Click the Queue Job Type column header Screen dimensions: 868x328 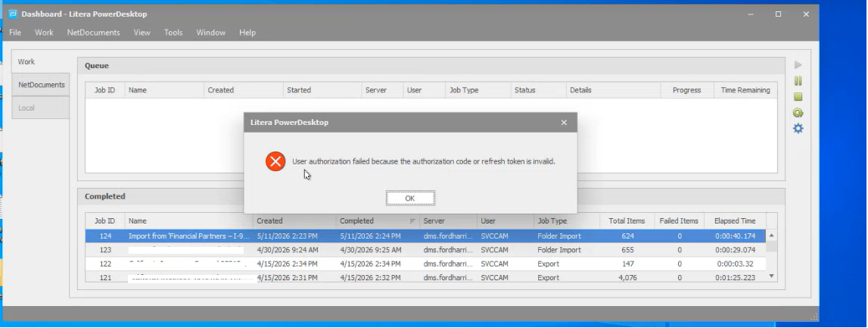478,89
